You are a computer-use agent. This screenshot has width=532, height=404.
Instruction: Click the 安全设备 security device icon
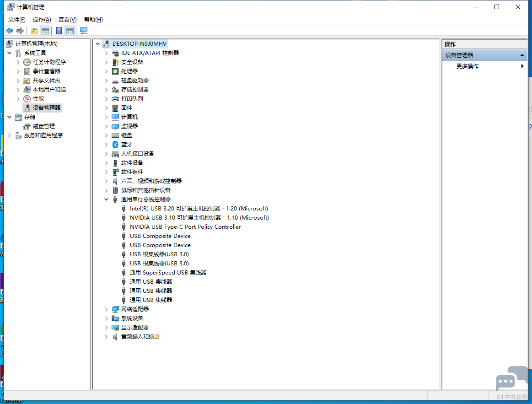pos(115,62)
